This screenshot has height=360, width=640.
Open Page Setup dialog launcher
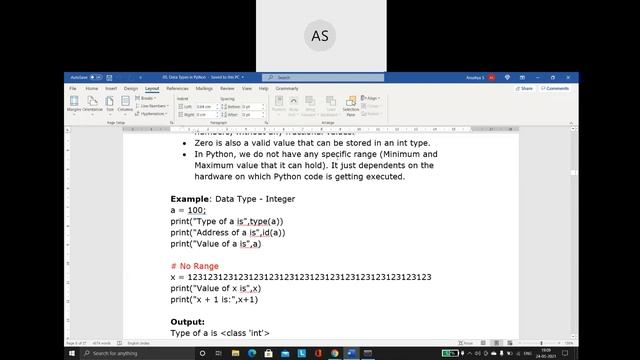point(171,122)
